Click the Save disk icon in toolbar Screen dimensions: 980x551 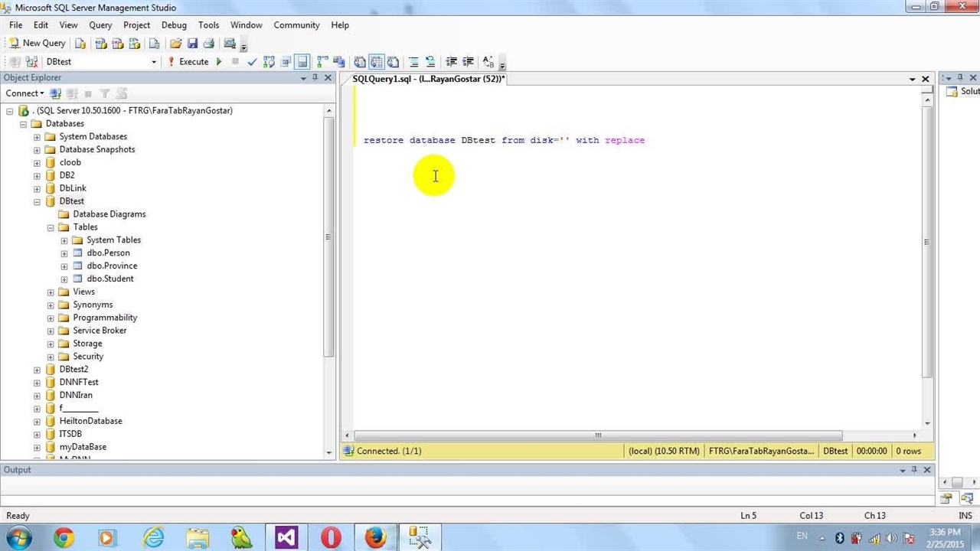pos(192,44)
